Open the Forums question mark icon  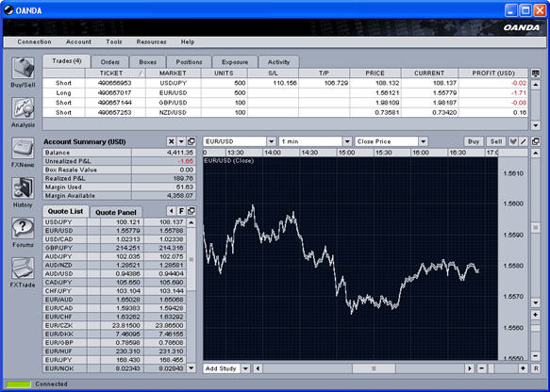(x=23, y=228)
